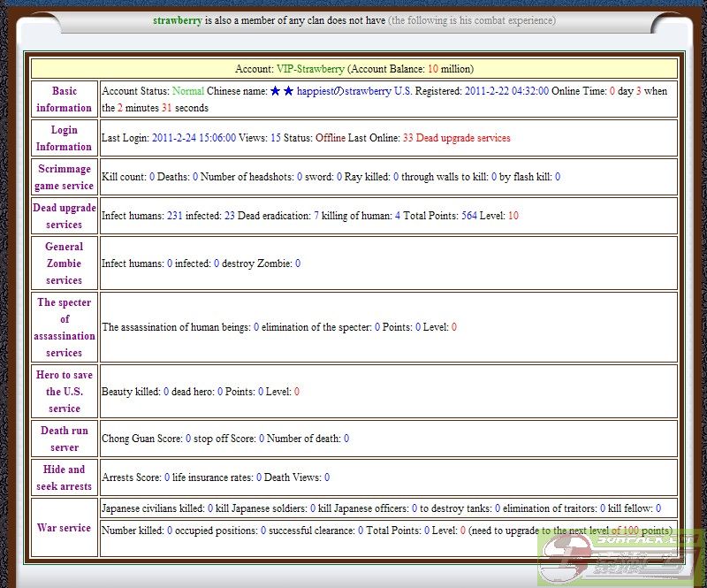Click the Total Points value 564
This screenshot has width=707, height=588.
(x=469, y=216)
